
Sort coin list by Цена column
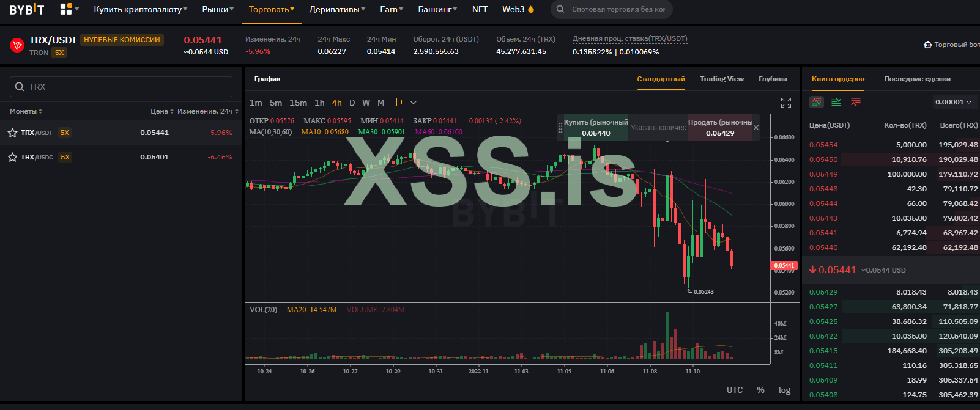(162, 111)
